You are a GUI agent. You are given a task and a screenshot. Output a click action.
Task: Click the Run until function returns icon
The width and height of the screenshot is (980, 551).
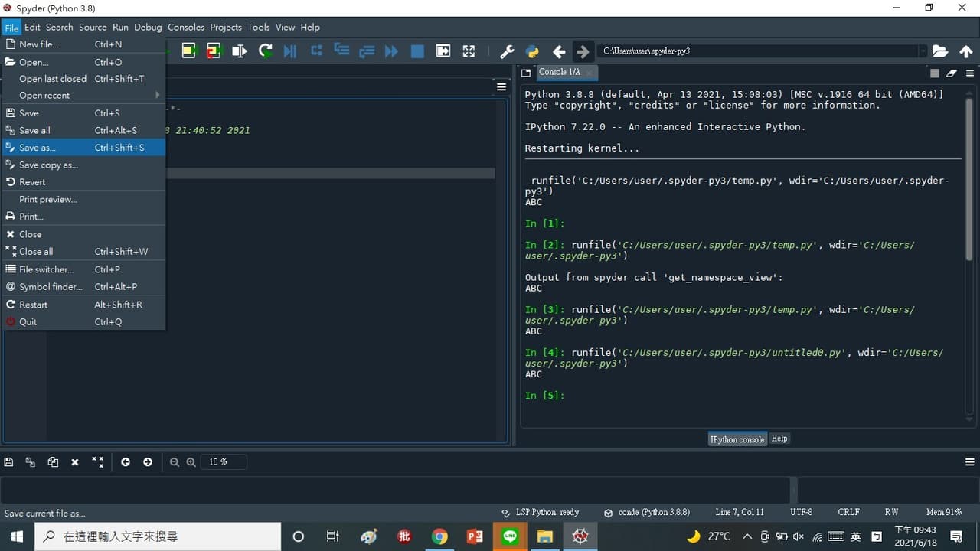pyautogui.click(x=367, y=51)
